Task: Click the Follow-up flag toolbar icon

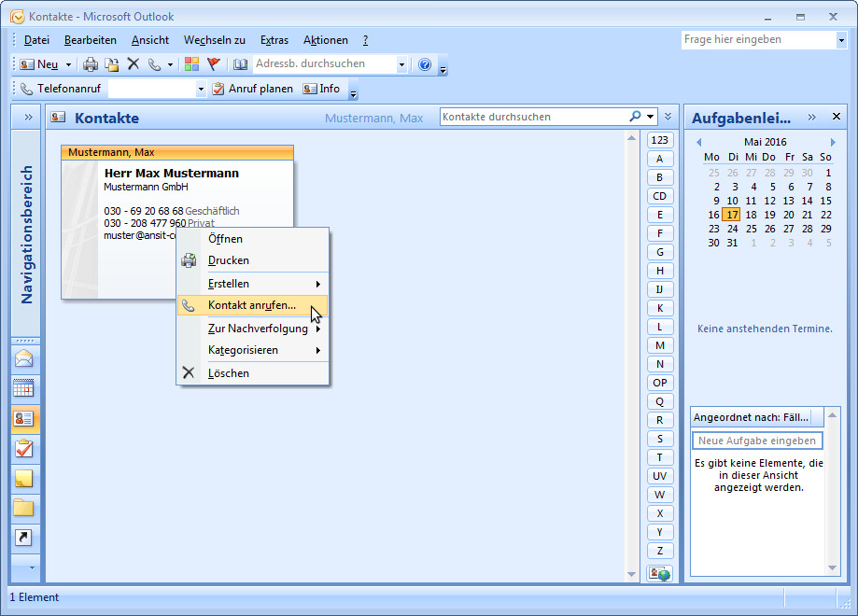Action: [x=212, y=63]
